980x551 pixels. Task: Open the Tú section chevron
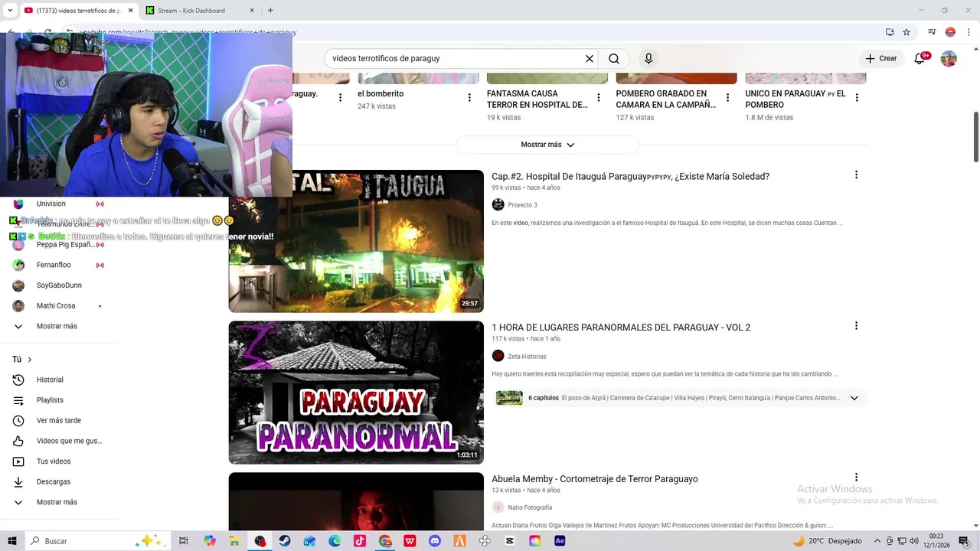(30, 360)
